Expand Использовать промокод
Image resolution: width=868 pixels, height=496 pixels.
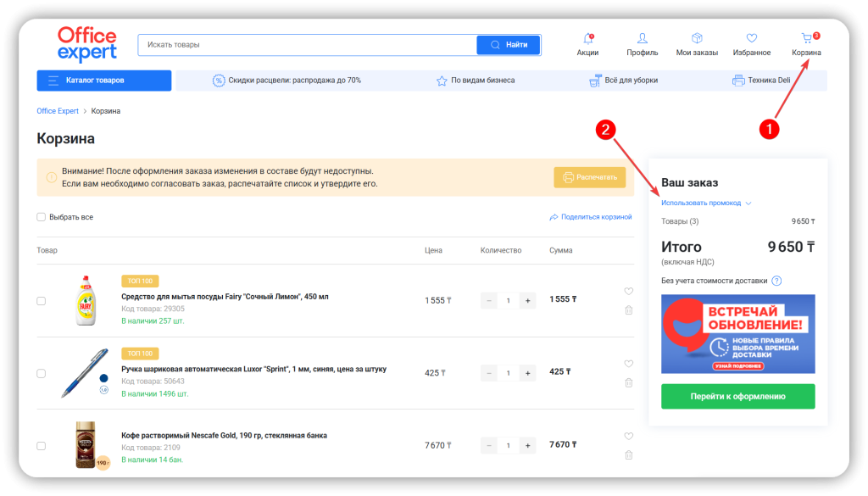tap(706, 203)
